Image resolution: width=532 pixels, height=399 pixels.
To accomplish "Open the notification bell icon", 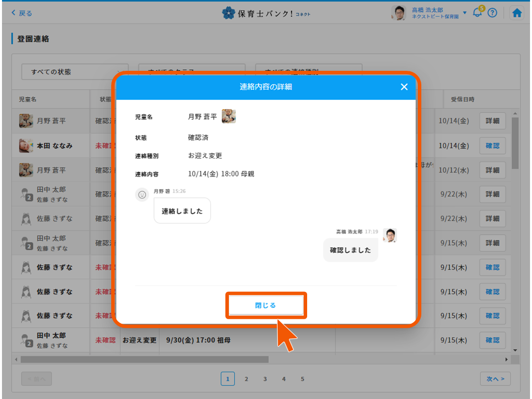I will (478, 13).
